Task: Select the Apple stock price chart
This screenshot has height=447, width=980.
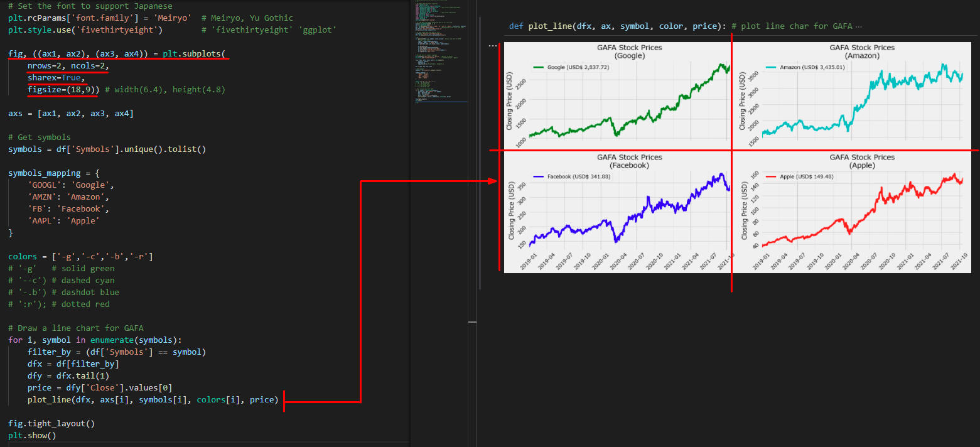Action: click(x=852, y=212)
